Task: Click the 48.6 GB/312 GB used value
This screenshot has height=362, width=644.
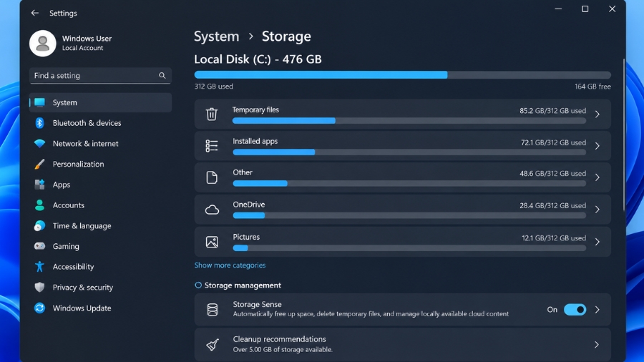Action: pyautogui.click(x=552, y=174)
